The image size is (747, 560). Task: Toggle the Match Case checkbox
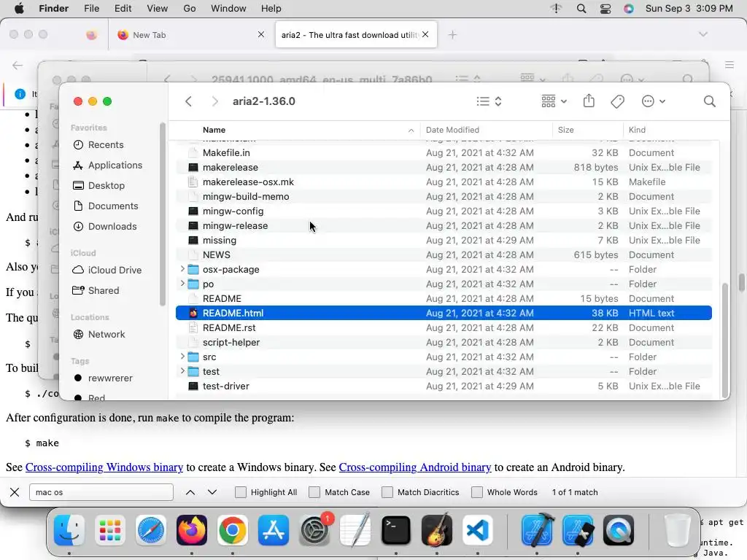pos(314,492)
